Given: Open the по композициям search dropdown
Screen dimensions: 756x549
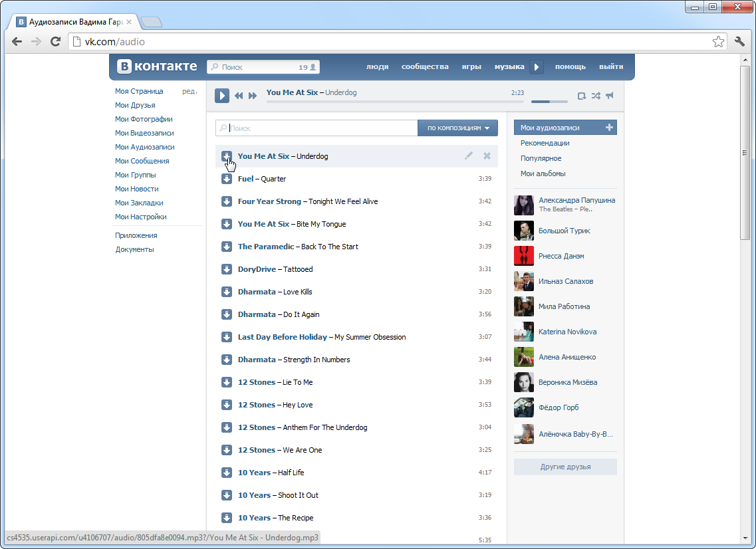Looking at the screenshot, I should pyautogui.click(x=457, y=128).
